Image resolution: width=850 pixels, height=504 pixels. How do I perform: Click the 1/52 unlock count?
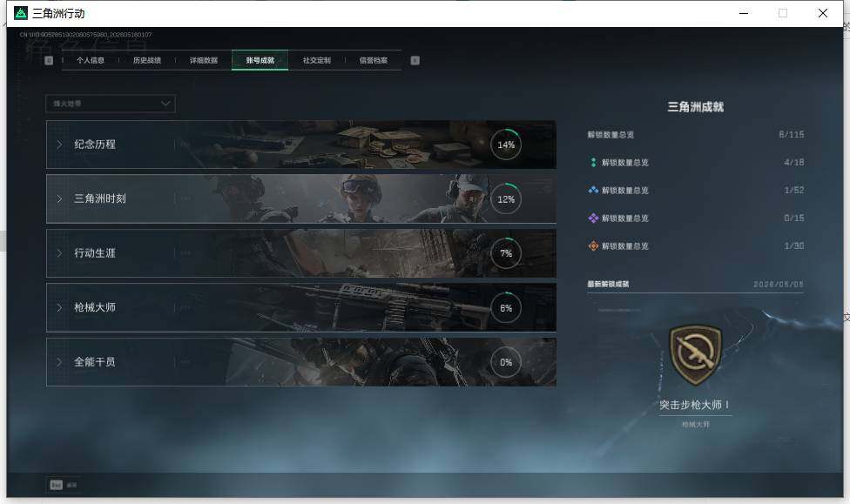[794, 191]
